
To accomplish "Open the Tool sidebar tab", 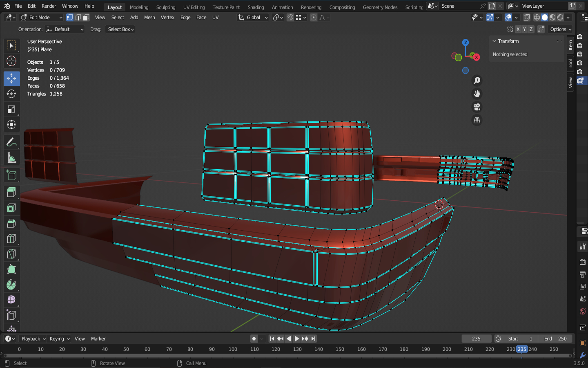I will [570, 64].
